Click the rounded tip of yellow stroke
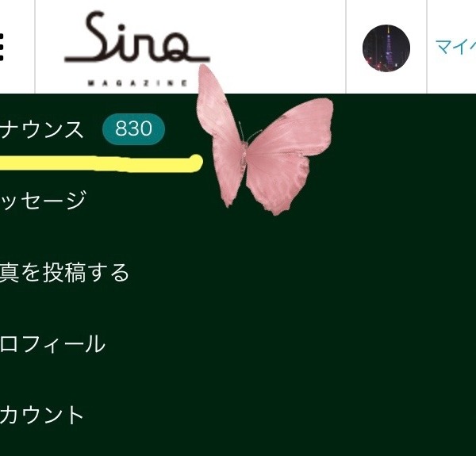This screenshot has width=476, height=456. (x=195, y=163)
